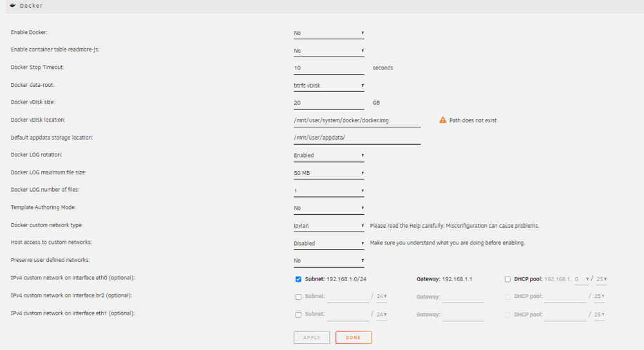The width and height of the screenshot is (644, 350).
Task: Open the container table readmore-js dropdown
Action: pyautogui.click(x=328, y=50)
